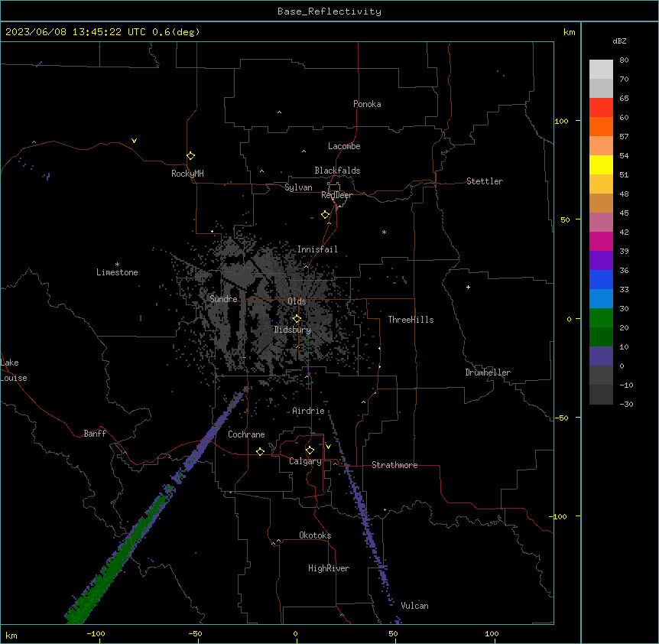Screen dimensions: 659x644
Task: Select the white asterisk east of Innisfail
Action: tap(384, 232)
